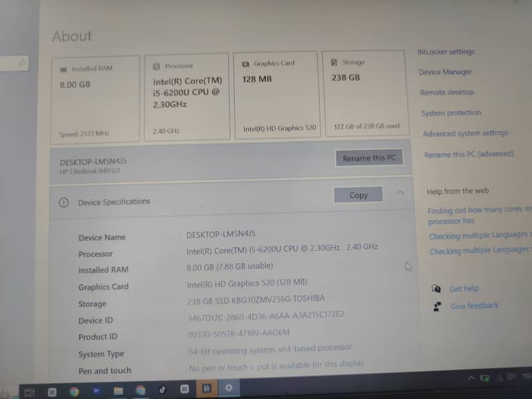Image resolution: width=532 pixels, height=399 pixels.
Task: Select the 8.00 GB Installed RAM card
Action: pyautogui.click(x=95, y=99)
